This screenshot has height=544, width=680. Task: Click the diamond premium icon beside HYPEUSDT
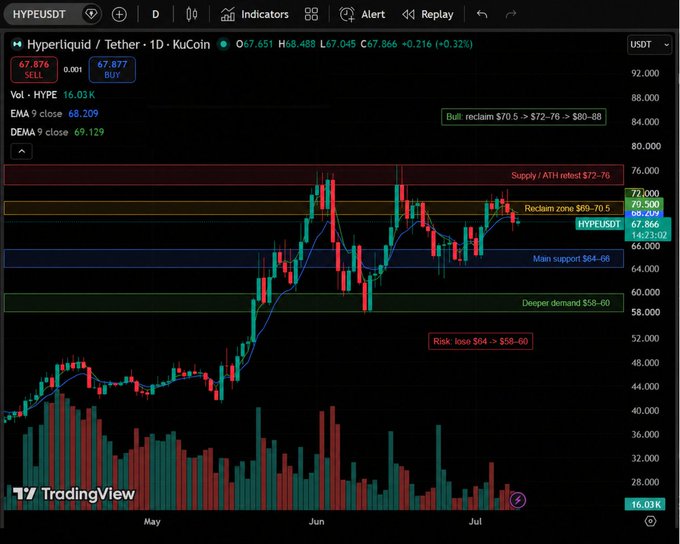(91, 14)
